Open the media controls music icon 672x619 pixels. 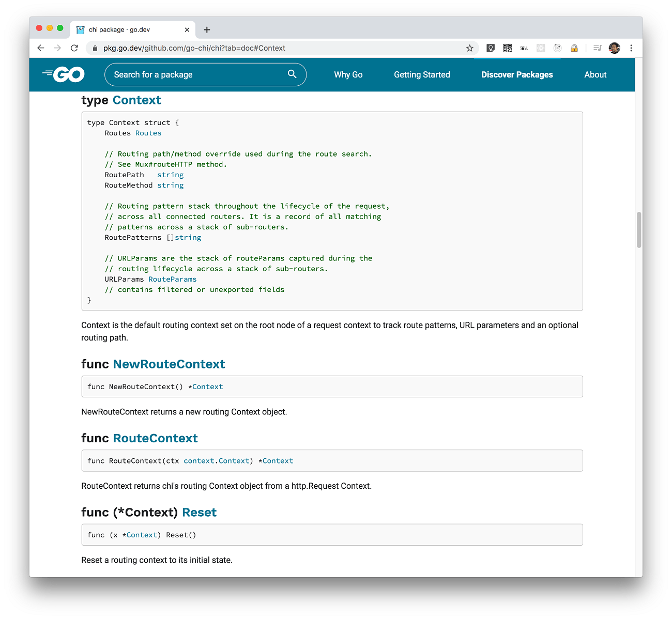point(597,48)
